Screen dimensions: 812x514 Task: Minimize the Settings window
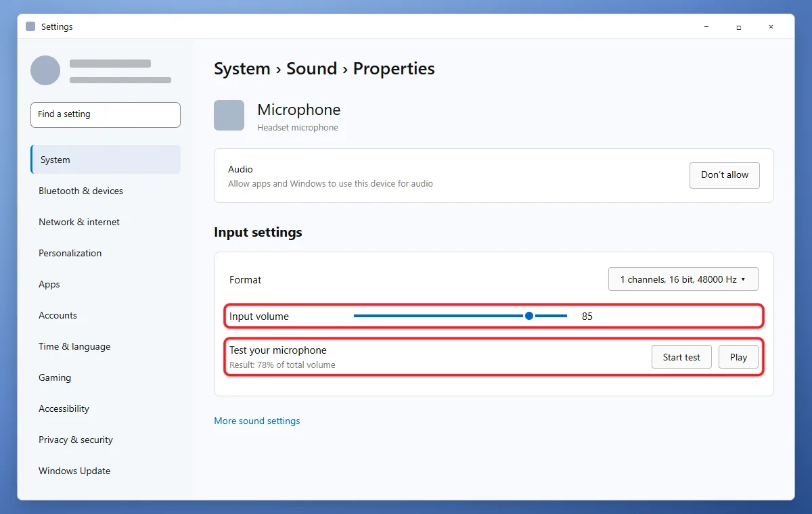[x=706, y=27]
